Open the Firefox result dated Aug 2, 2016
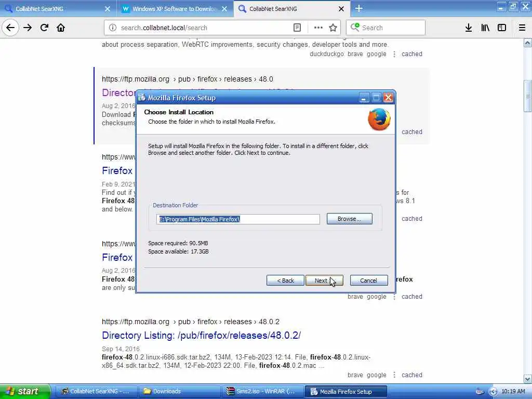 [x=117, y=258]
